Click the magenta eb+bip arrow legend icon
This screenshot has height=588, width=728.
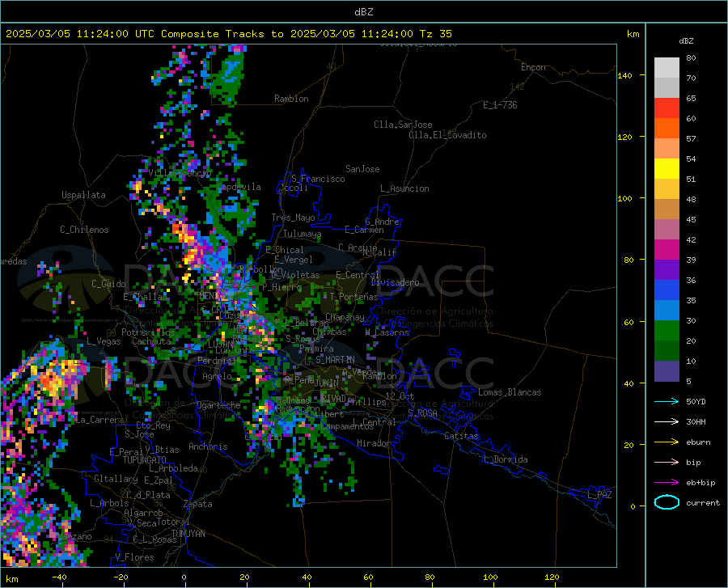point(667,483)
